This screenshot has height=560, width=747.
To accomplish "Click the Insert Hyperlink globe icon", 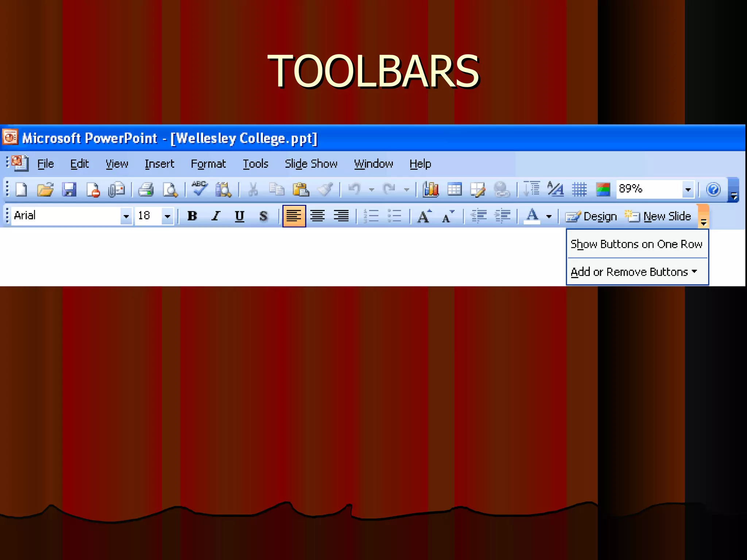I will pyautogui.click(x=502, y=190).
